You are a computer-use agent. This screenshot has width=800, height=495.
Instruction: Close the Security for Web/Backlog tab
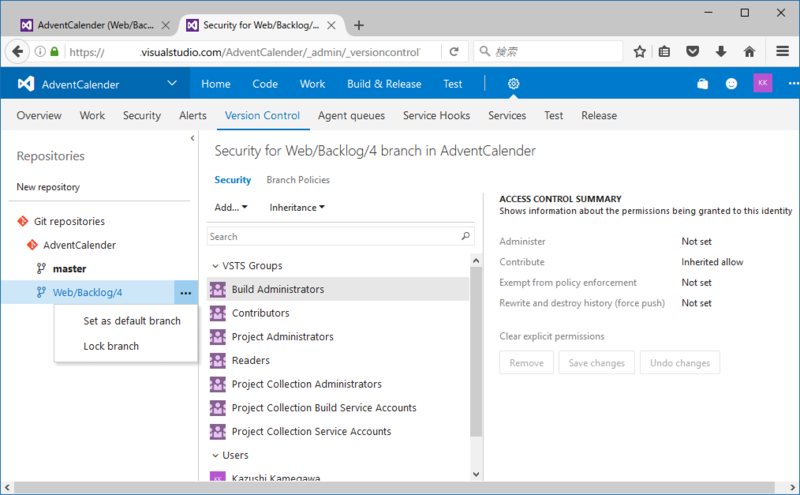(331, 26)
